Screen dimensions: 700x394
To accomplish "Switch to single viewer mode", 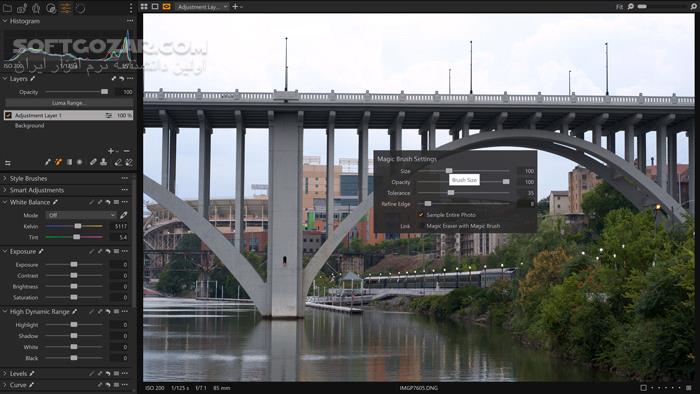I will coord(155,6).
